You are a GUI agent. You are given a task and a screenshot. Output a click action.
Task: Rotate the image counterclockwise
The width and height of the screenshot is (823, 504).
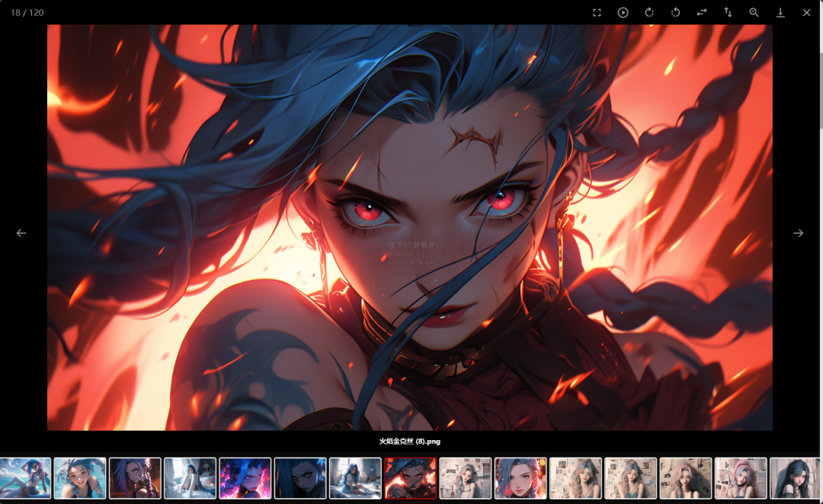(x=675, y=13)
